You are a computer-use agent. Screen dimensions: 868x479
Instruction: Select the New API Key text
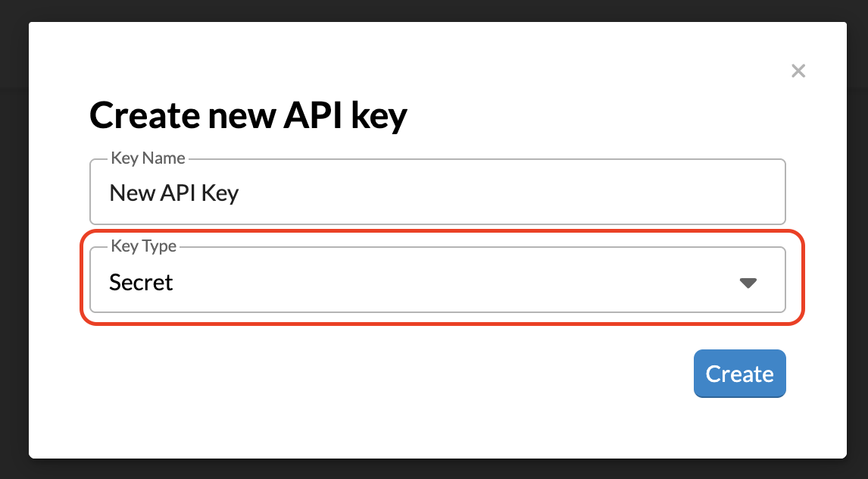pos(175,193)
